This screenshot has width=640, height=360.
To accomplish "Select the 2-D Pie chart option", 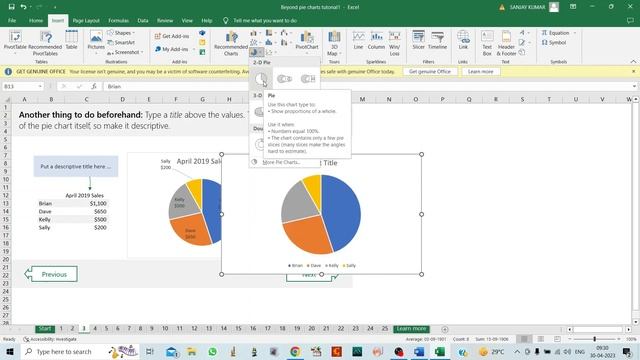I will point(261,79).
